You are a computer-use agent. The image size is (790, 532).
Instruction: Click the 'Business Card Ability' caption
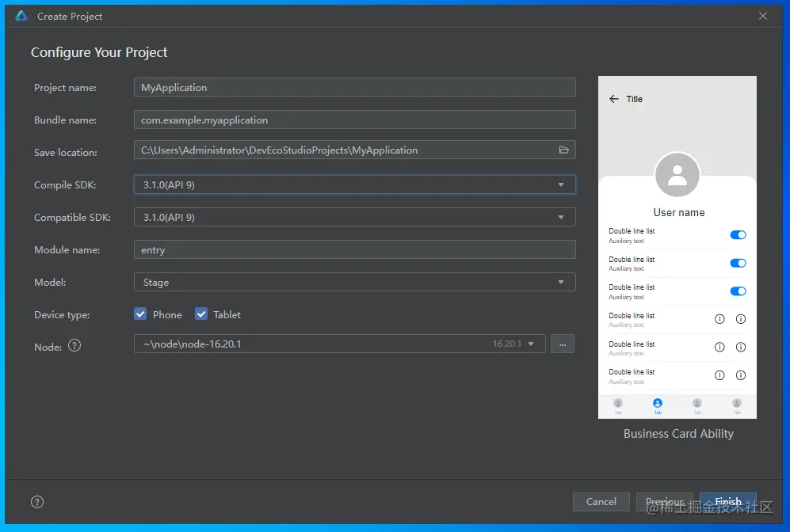678,434
